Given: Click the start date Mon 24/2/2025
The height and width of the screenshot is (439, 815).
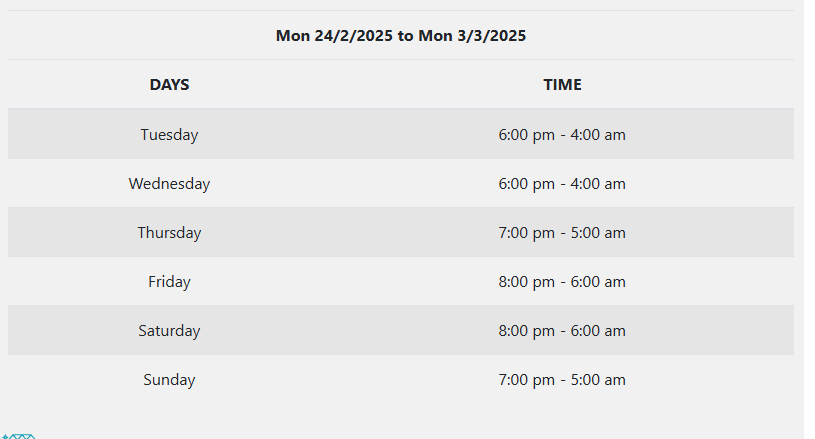Looking at the screenshot, I should 334,36.
